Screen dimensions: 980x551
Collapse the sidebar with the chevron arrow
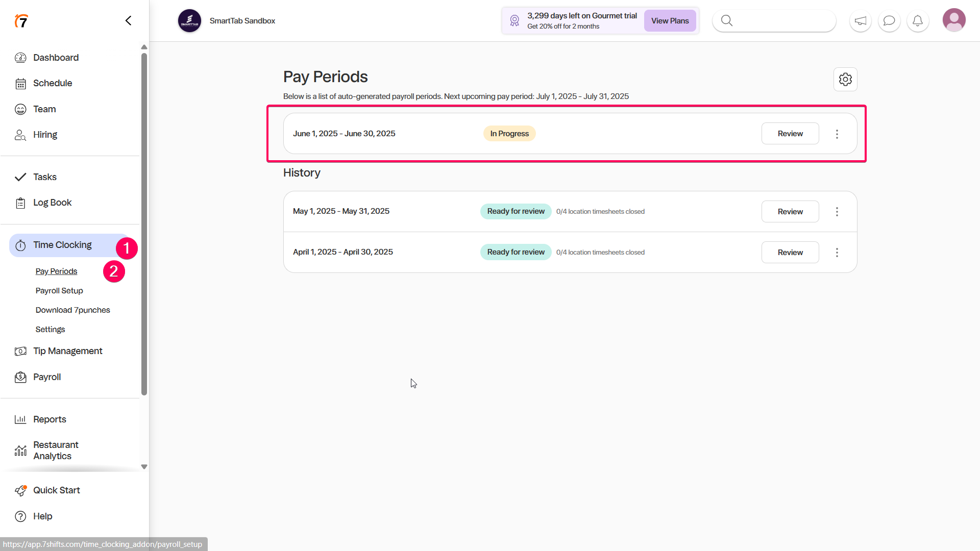(128, 20)
